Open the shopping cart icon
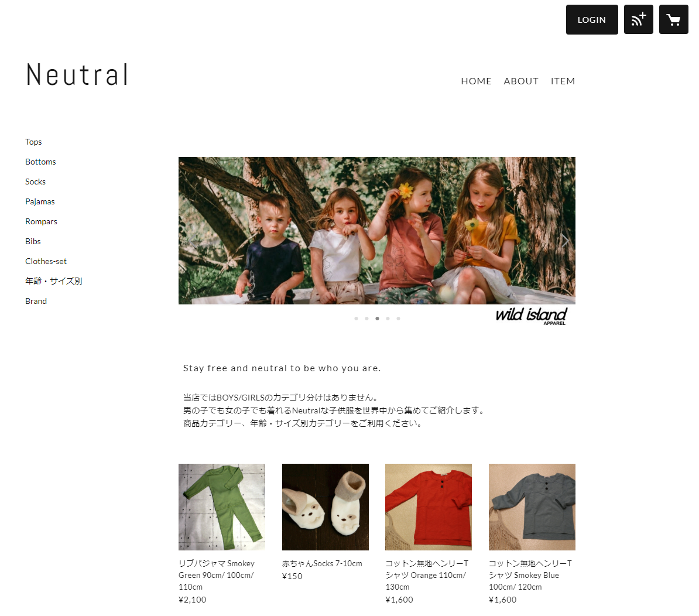699x616 pixels. [673, 19]
